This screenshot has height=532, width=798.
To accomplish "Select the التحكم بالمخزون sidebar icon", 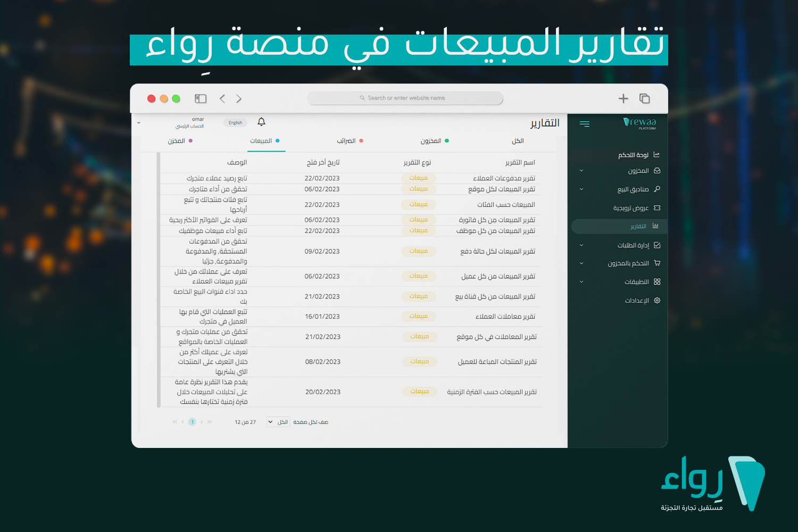I will point(658,263).
